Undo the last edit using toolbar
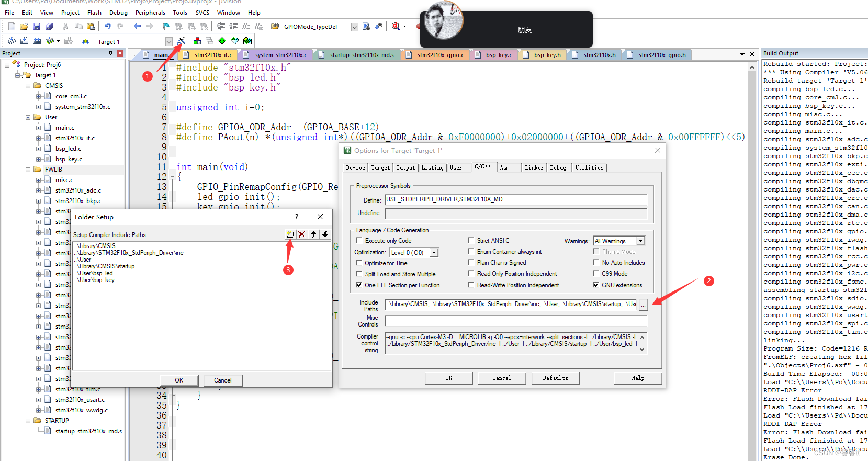This screenshot has width=868, height=461. (107, 26)
